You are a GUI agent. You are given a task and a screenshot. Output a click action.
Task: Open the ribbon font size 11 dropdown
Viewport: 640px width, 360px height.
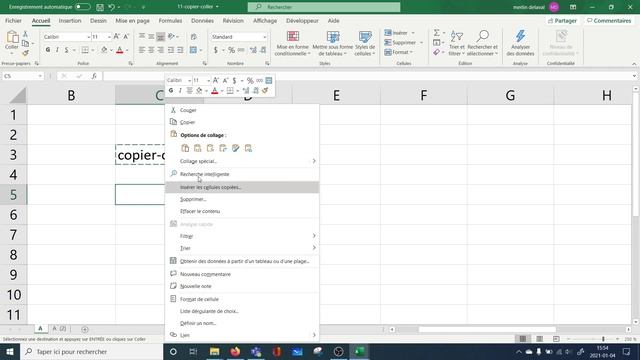tap(109, 37)
